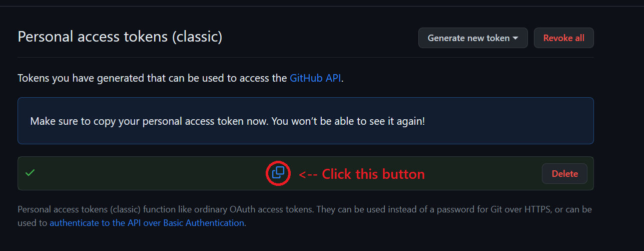The width and height of the screenshot is (644, 251).
Task: Click the "Tokens you have generated" description text
Action: coord(153,78)
